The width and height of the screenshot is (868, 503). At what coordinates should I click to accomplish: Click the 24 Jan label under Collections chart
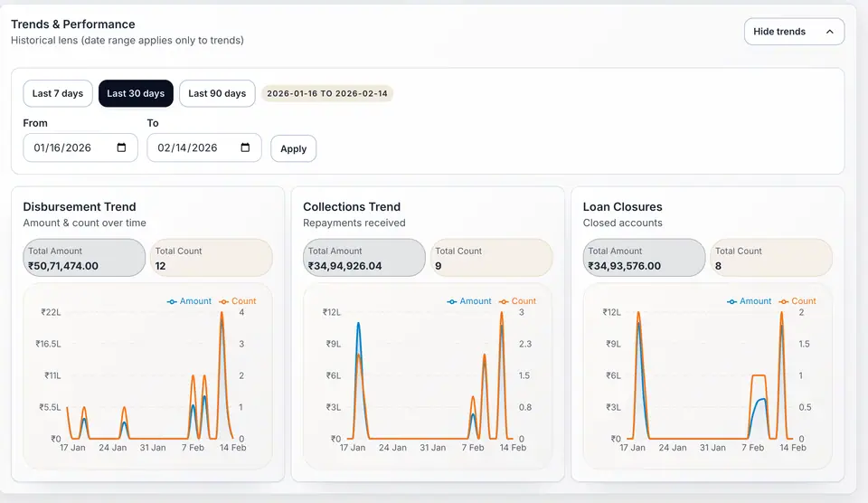pos(392,448)
